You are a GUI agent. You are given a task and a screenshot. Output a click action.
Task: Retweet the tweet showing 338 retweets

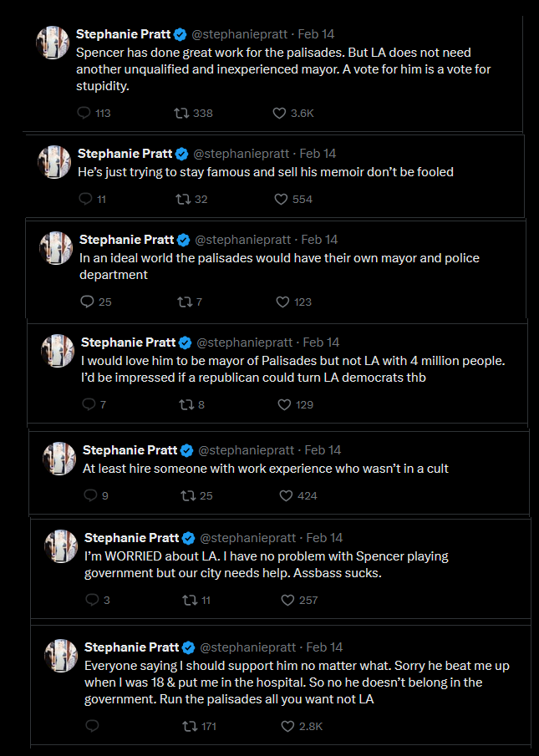(182, 113)
